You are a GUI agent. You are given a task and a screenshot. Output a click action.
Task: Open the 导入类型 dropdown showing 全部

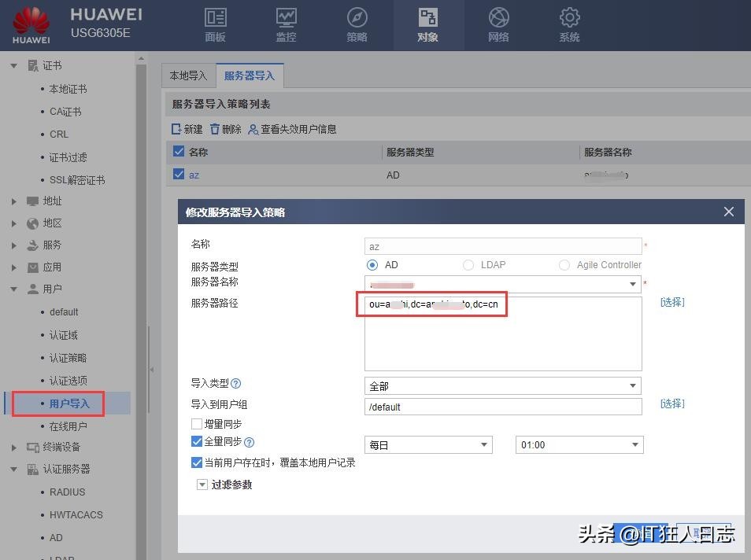(x=501, y=385)
